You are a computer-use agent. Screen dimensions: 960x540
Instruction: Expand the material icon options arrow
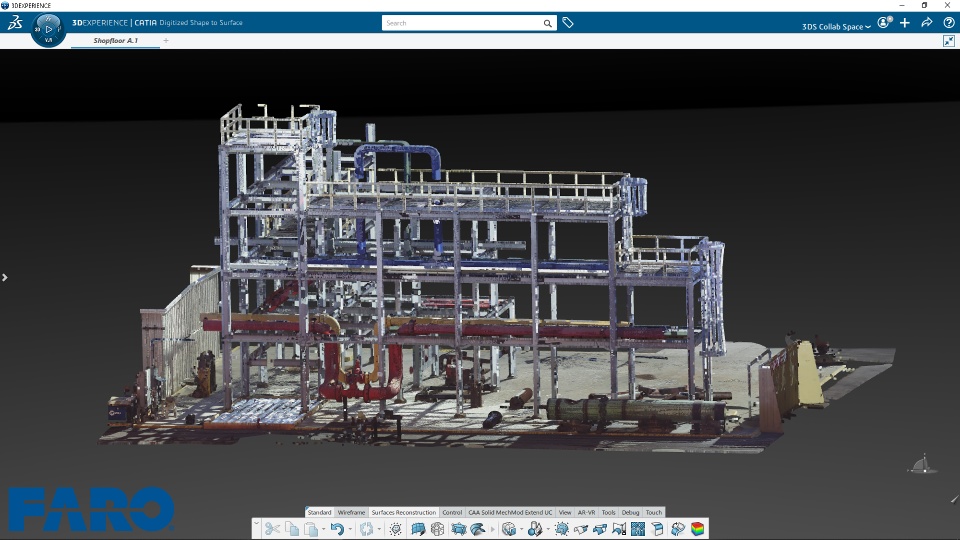(x=548, y=529)
